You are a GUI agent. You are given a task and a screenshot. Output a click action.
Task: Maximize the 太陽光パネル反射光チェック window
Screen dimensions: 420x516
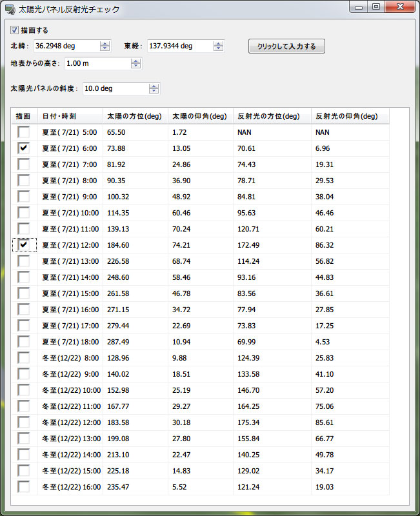[376, 8]
